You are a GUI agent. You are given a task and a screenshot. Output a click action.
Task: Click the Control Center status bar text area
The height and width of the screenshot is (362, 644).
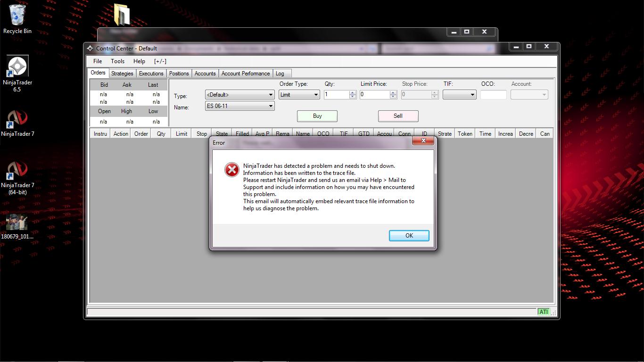pos(311,312)
